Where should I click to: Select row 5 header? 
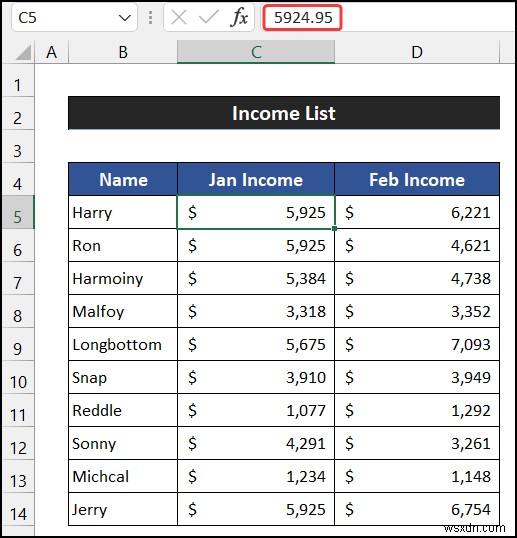[17, 212]
